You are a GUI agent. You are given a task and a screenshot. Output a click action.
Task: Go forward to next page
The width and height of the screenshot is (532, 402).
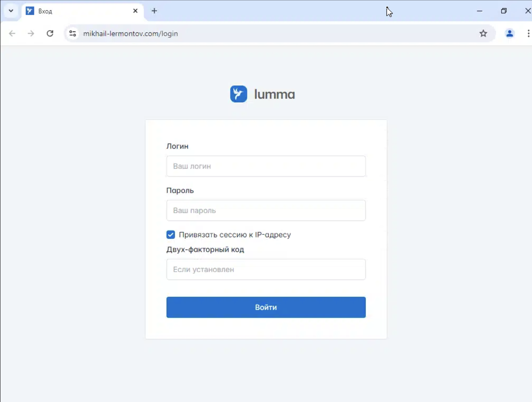click(x=31, y=33)
